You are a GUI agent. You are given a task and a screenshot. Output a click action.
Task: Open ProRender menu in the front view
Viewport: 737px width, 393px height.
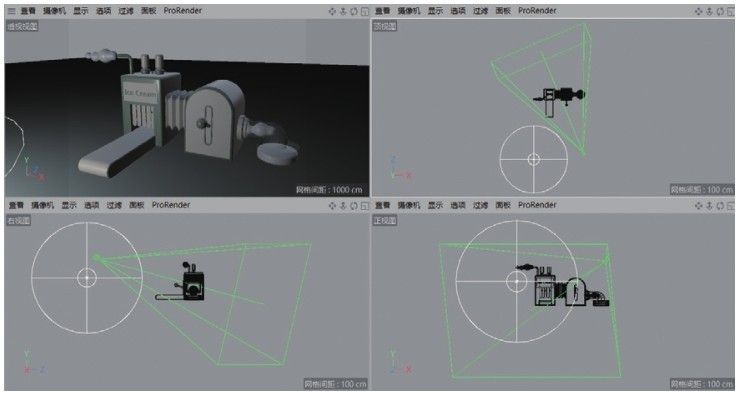[537, 205]
